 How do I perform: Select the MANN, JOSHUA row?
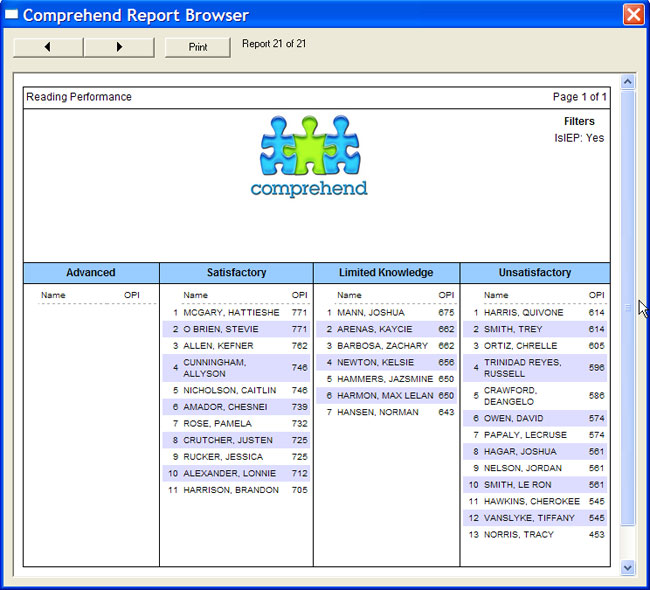point(386,313)
